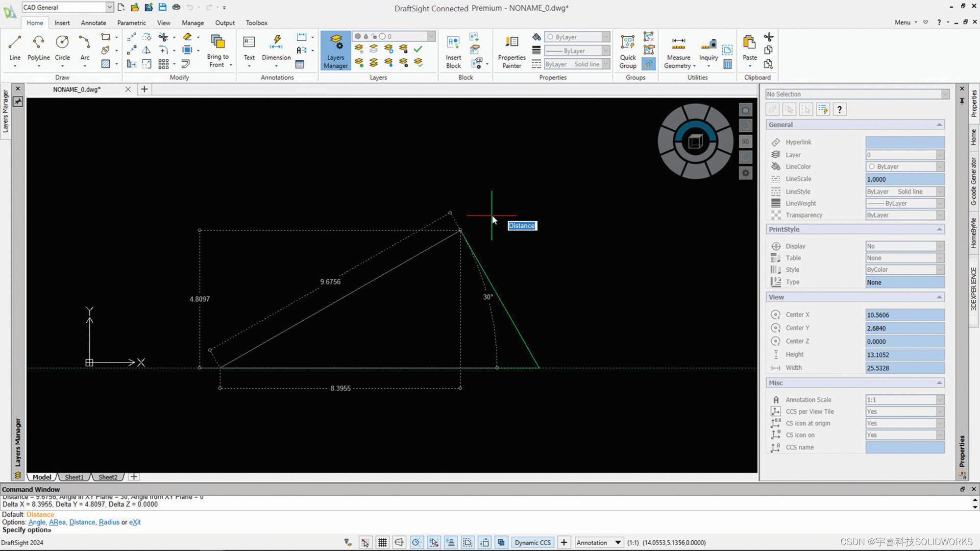Toggle grid display in the status bar
Viewport: 980px width, 551px height.
click(382, 542)
